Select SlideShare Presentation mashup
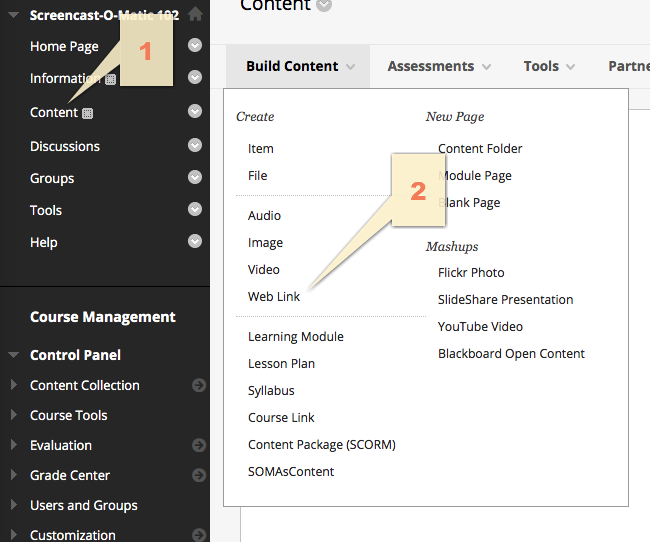 tap(505, 299)
